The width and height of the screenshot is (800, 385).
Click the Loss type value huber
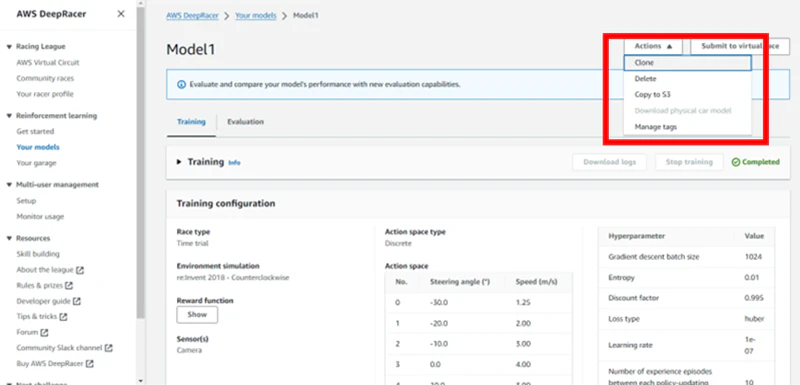tap(754, 319)
